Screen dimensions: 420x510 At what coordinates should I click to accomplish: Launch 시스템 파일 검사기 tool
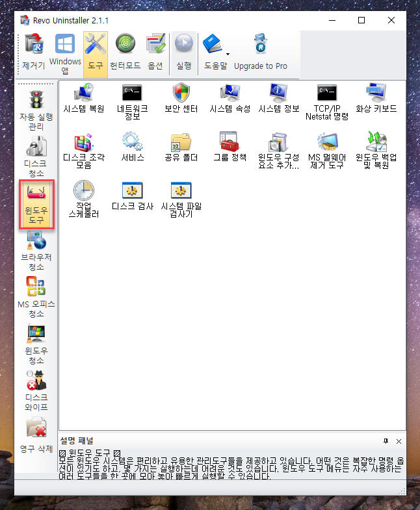click(181, 199)
